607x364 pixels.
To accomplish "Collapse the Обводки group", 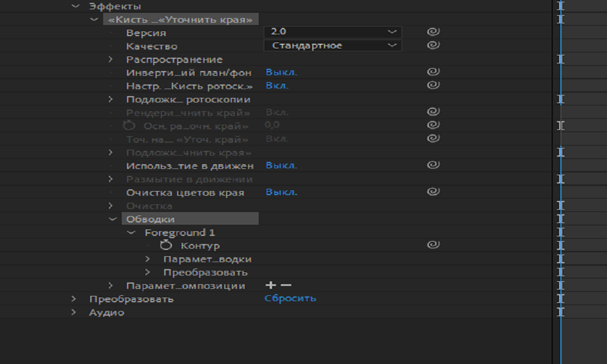I will pos(112,219).
